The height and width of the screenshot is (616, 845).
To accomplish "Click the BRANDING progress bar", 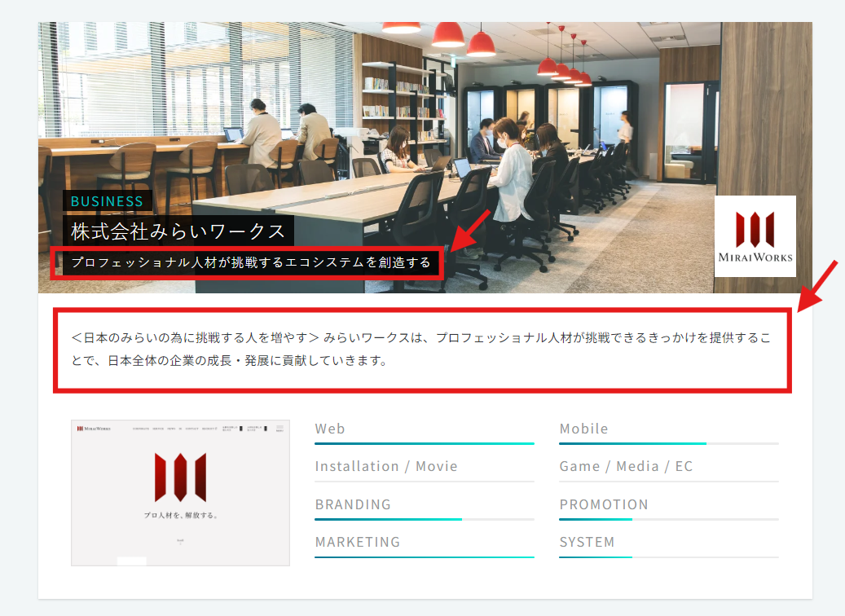I will pyautogui.click(x=425, y=520).
